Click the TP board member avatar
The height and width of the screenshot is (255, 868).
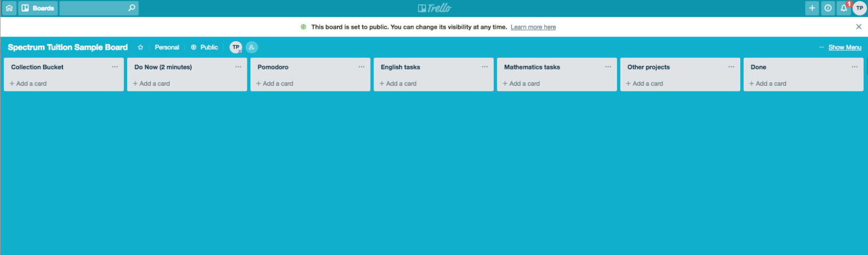236,47
